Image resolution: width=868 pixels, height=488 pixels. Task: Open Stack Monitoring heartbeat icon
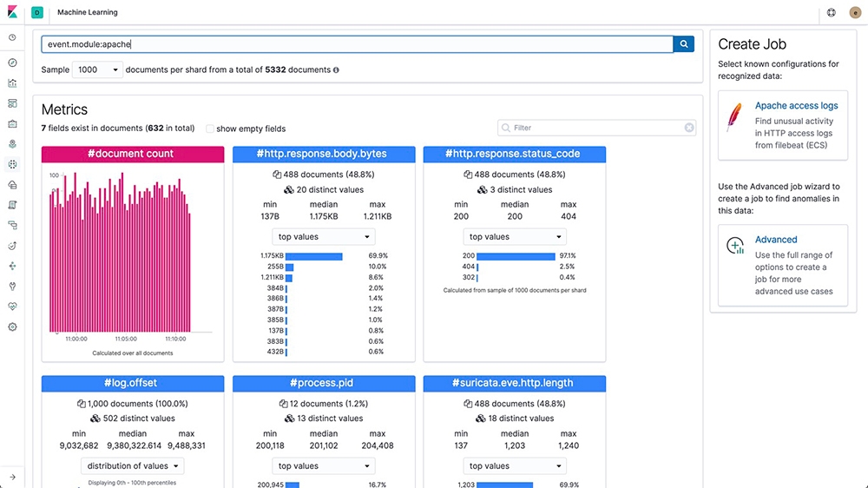pyautogui.click(x=12, y=307)
